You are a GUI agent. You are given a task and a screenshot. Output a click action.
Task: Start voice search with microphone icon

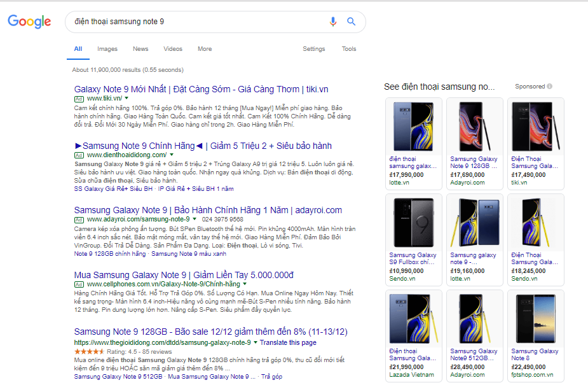tap(332, 22)
